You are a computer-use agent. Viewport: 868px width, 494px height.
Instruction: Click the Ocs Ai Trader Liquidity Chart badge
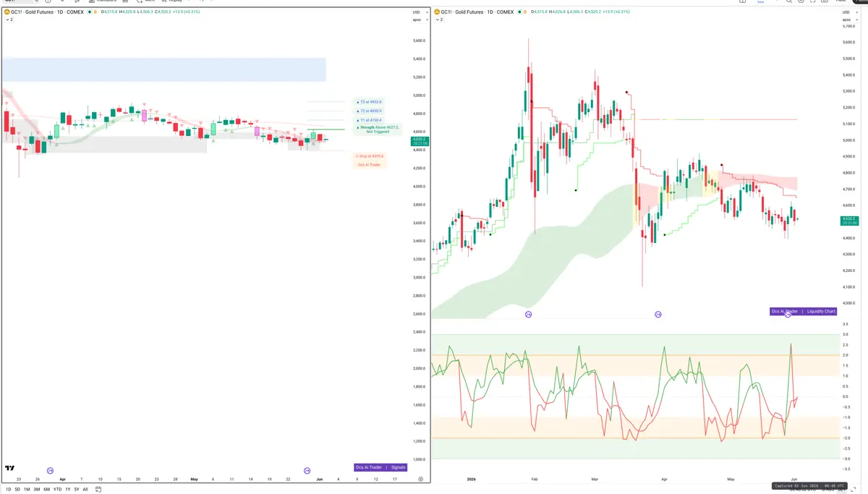(x=803, y=311)
